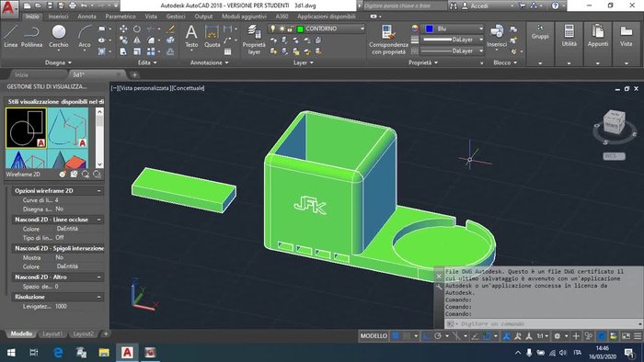Toggle the layer lock padlock icon
The image size is (644, 362).
(291, 28)
